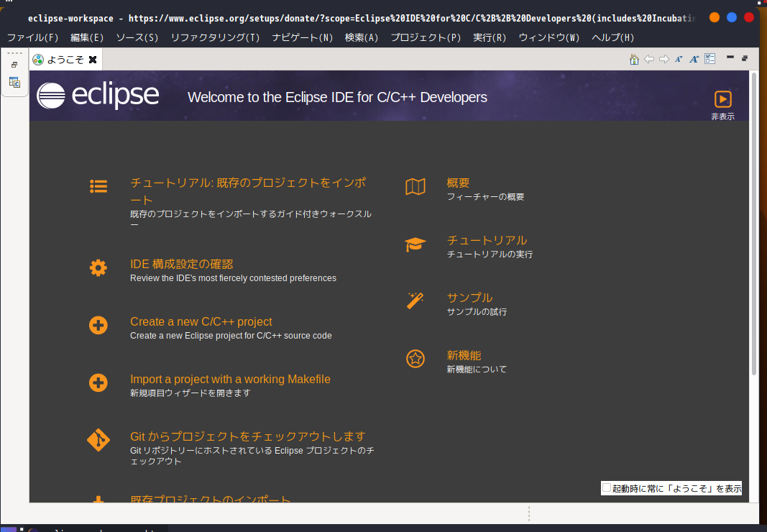Click the plus icon beside Create a new C/C++ project
Viewport: 767px width, 532px height.
pos(98,325)
